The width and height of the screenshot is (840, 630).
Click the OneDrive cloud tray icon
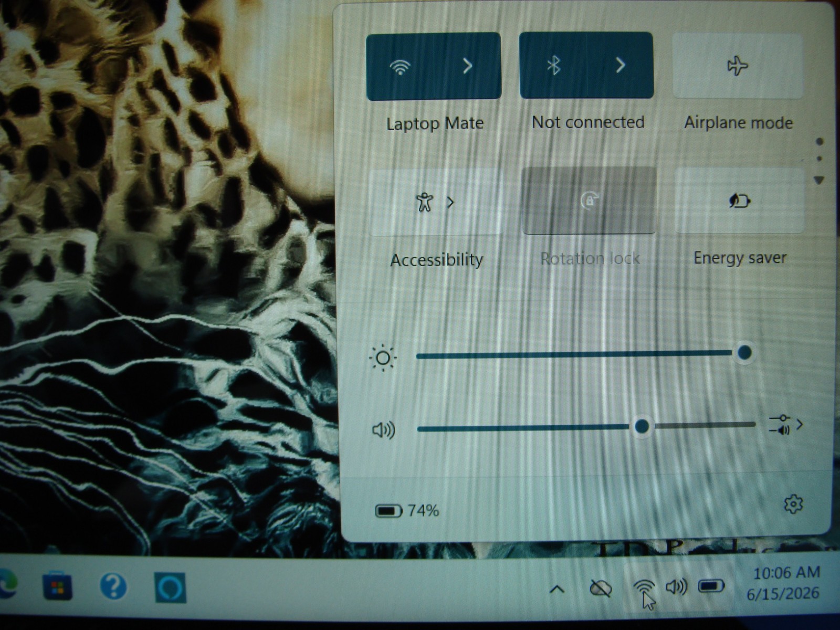(600, 588)
